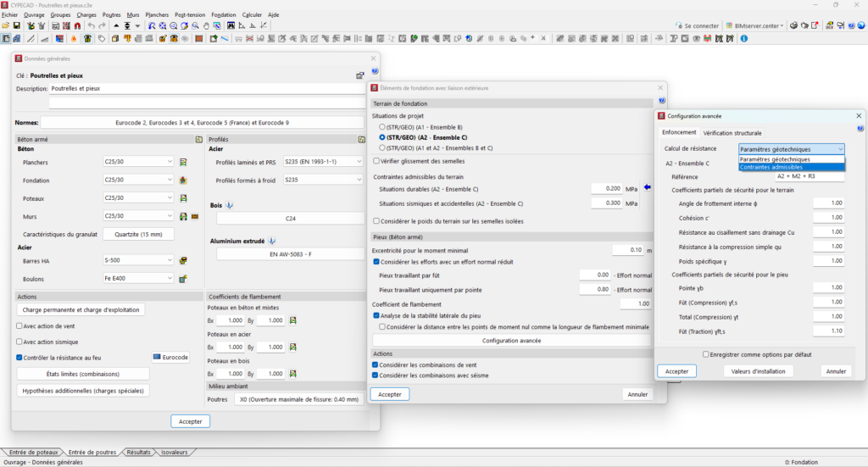Open Barres HA steel dropdown
Screen dimensions: 868x467
click(138, 260)
